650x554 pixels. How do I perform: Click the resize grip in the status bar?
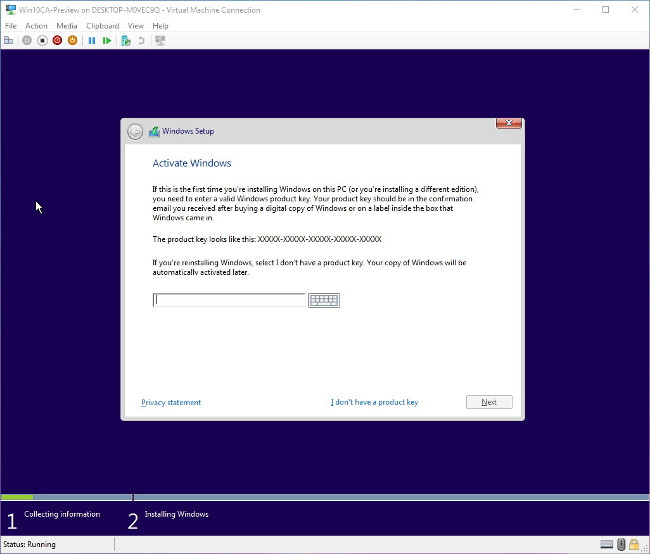tap(645, 548)
